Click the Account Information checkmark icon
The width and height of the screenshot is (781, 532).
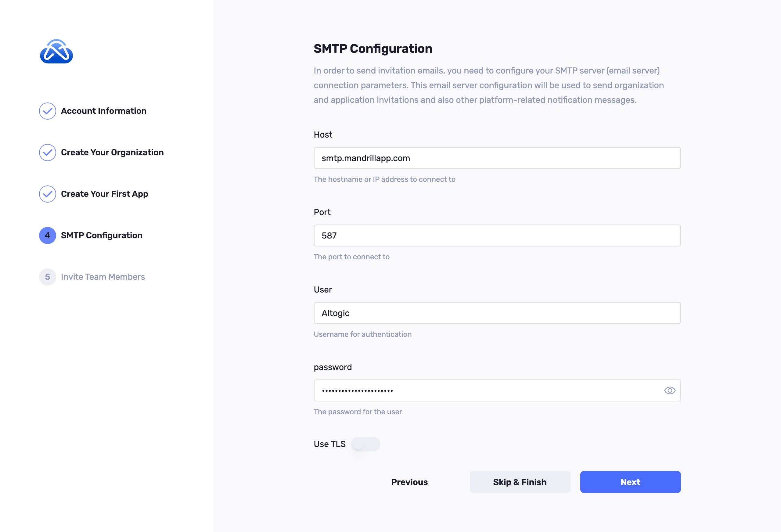47,111
